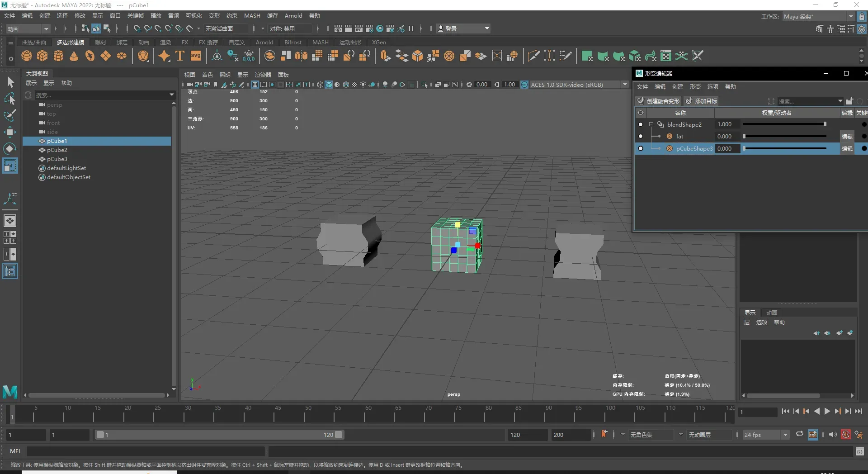Create a polygon cylinder from the shelf
868x474 pixels.
58,56
